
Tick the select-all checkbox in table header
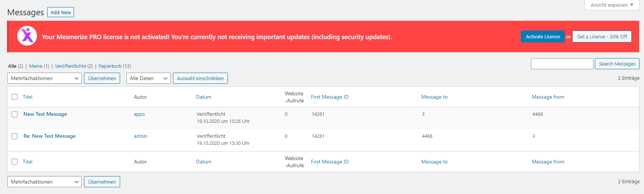(x=15, y=97)
